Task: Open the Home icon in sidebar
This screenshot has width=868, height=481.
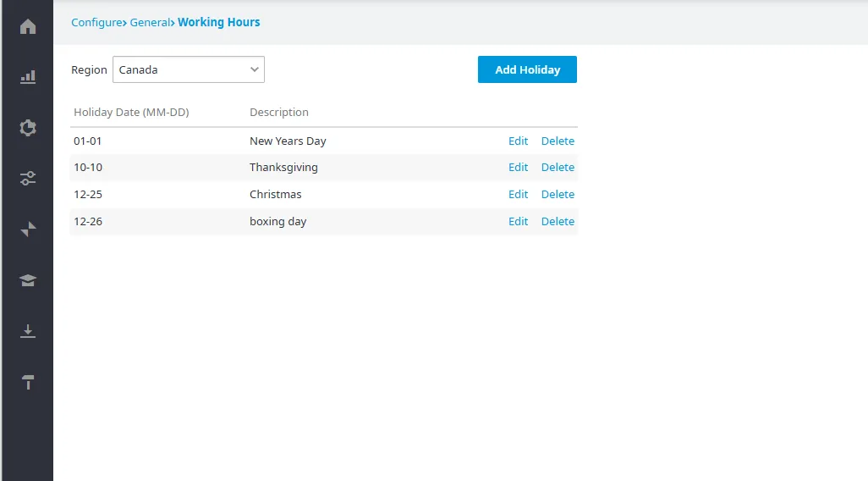Action: pos(28,26)
